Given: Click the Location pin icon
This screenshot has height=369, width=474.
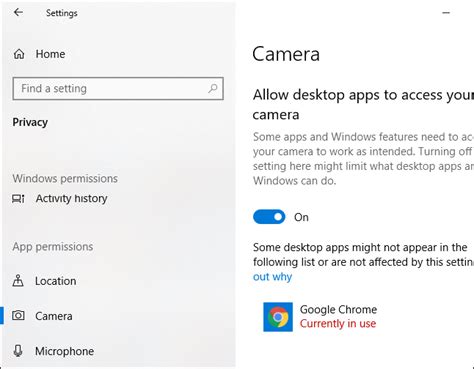Looking at the screenshot, I should (18, 281).
